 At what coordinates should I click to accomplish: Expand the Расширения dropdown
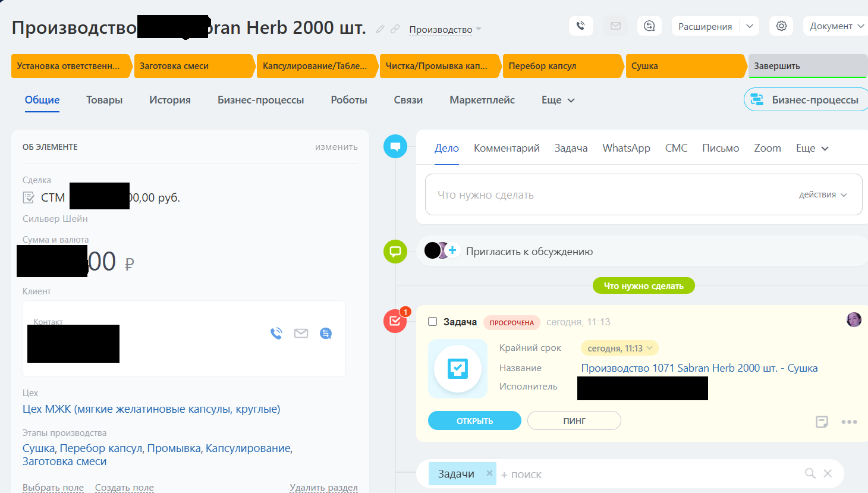click(x=749, y=26)
